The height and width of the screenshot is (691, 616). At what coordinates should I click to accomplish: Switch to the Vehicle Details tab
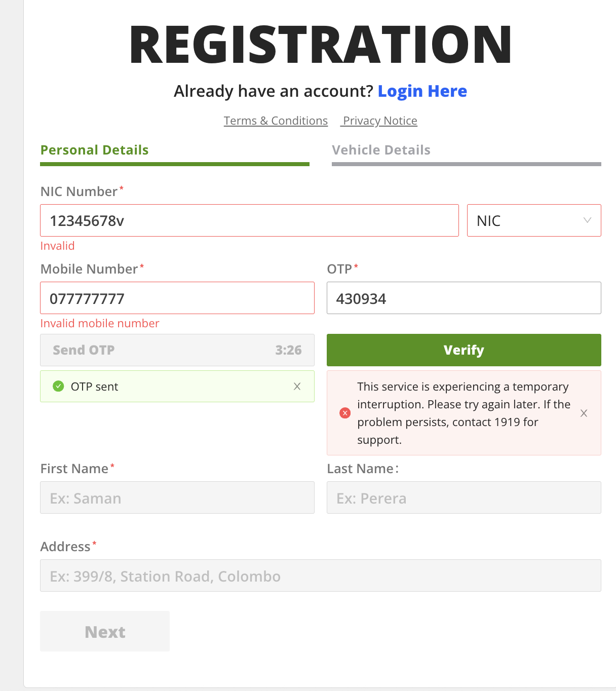[381, 150]
